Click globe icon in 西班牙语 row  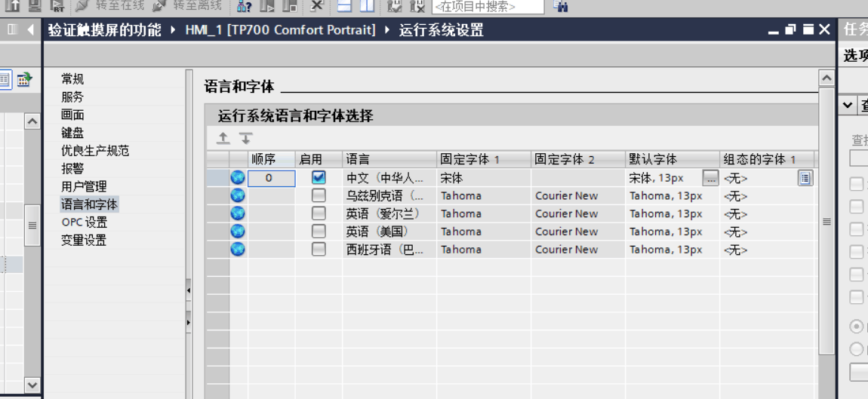pyautogui.click(x=238, y=249)
